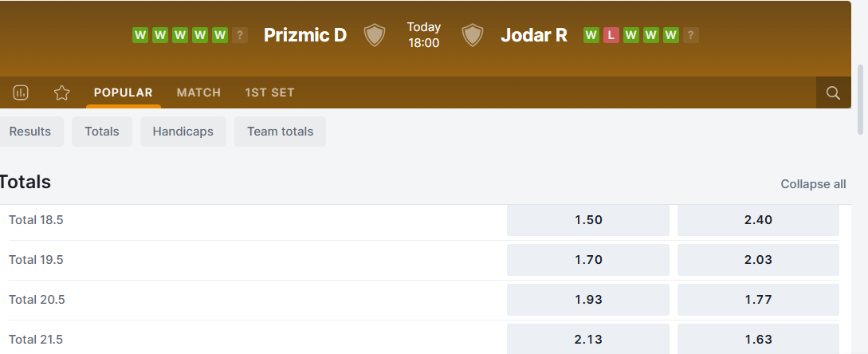Screen dimensions: 868x354
Task: Collapse the Totals section heading
Action: (x=26, y=183)
